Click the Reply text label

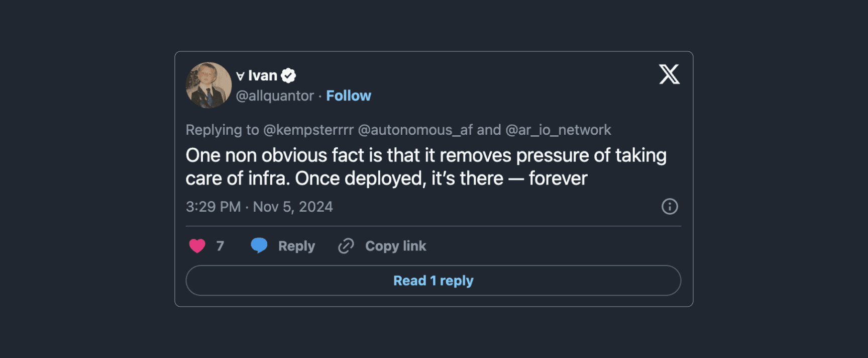(296, 246)
